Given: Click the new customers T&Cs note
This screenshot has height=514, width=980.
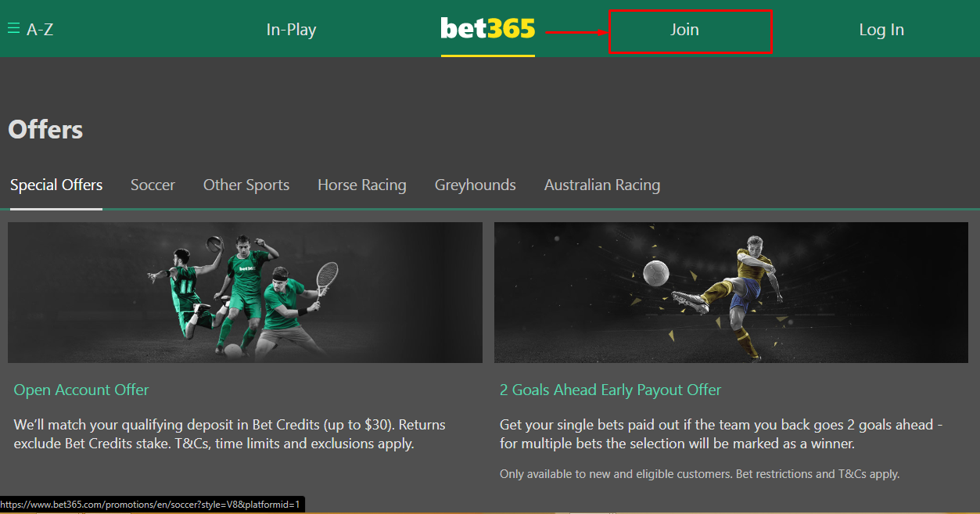Looking at the screenshot, I should [x=700, y=474].
